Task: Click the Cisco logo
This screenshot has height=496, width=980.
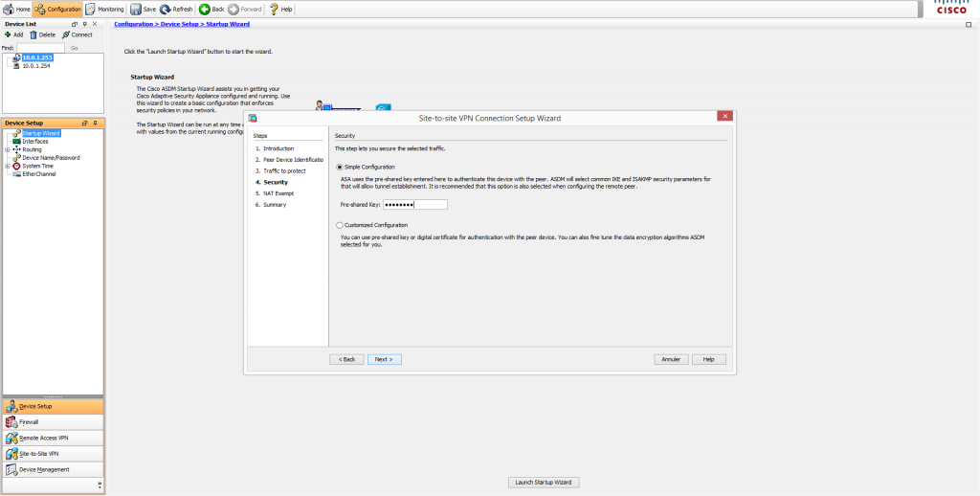Action: tap(952, 8)
